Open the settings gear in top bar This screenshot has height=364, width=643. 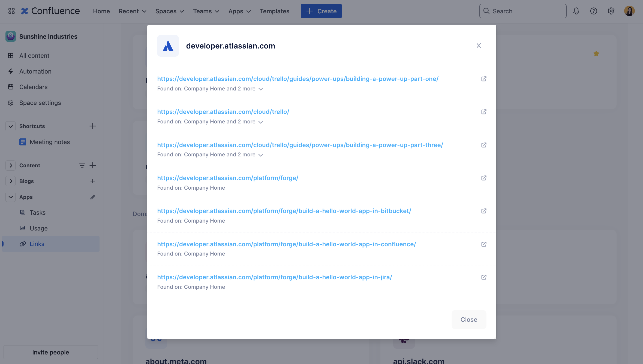(611, 11)
